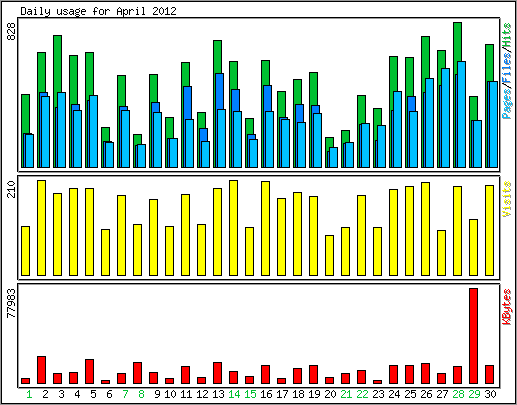Select day label 24 on the axis

coord(394,395)
